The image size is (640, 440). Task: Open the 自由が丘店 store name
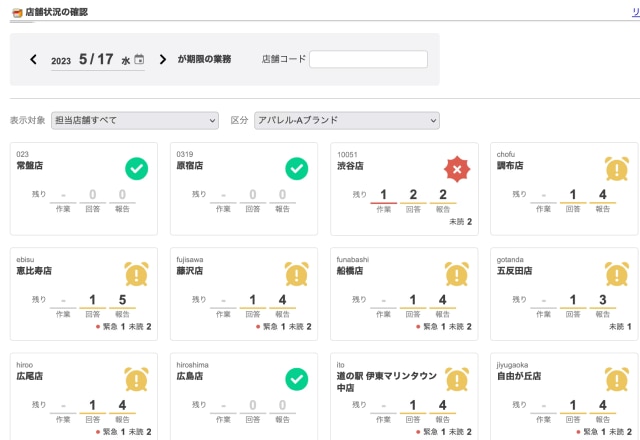click(519, 377)
